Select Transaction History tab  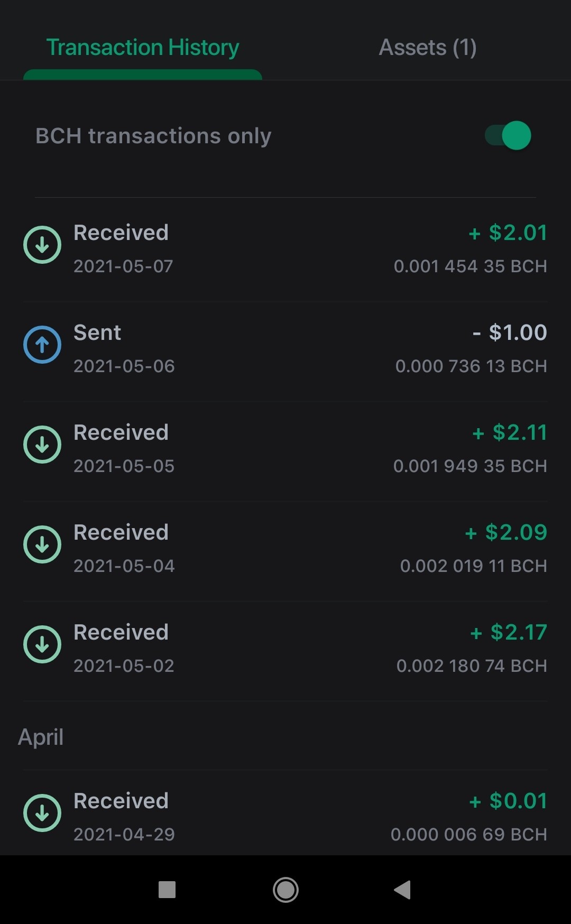pyautogui.click(x=143, y=48)
